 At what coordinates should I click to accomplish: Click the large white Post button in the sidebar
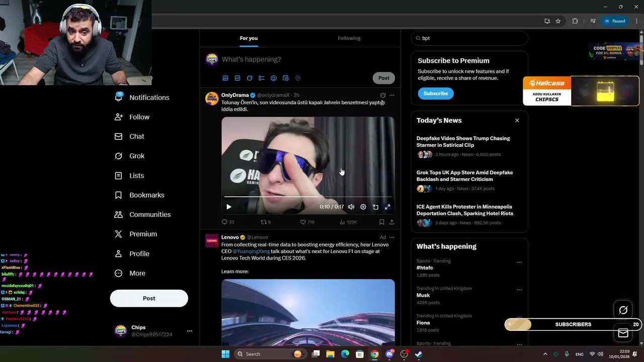point(149,298)
